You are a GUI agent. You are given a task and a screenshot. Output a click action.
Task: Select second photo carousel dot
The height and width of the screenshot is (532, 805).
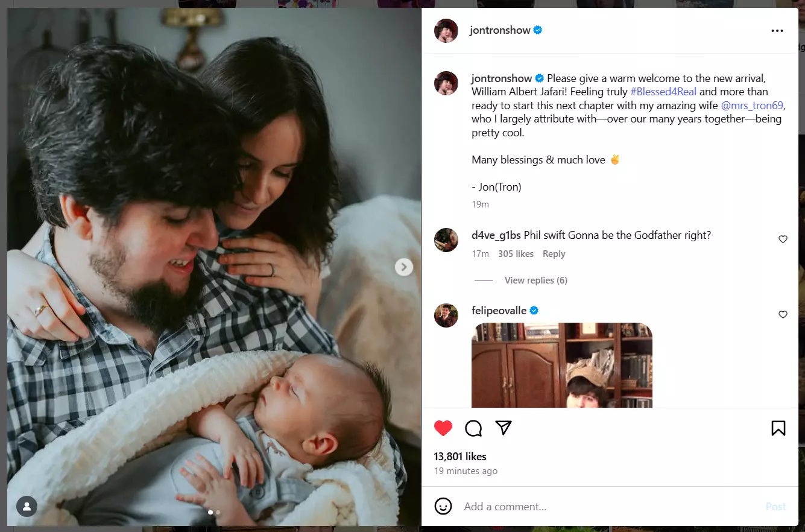click(218, 512)
